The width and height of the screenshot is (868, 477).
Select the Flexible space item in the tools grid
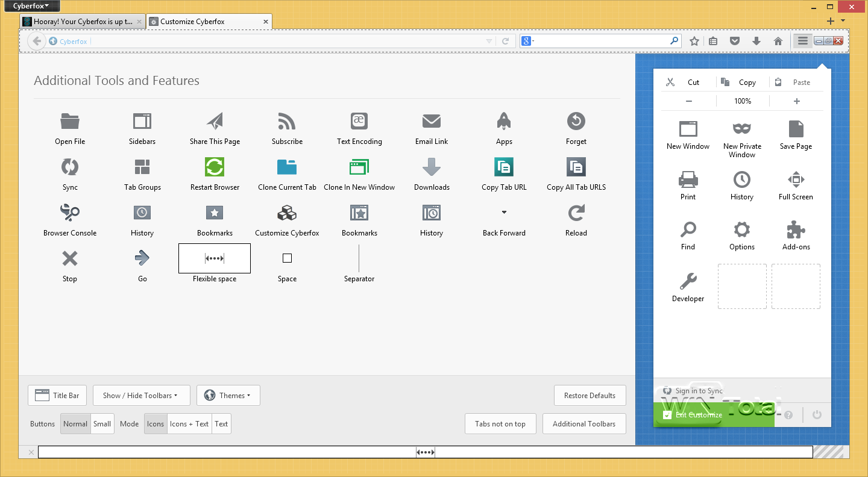tap(215, 258)
